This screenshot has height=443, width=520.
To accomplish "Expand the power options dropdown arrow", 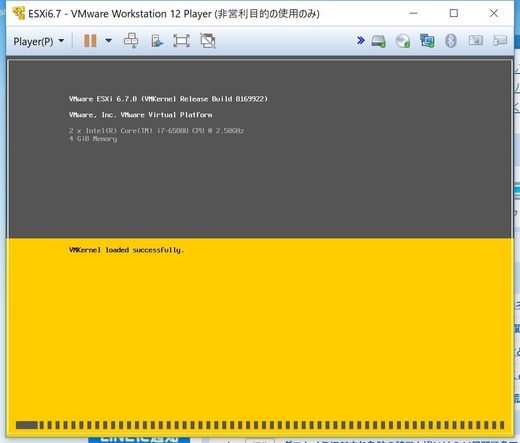I will click(108, 41).
